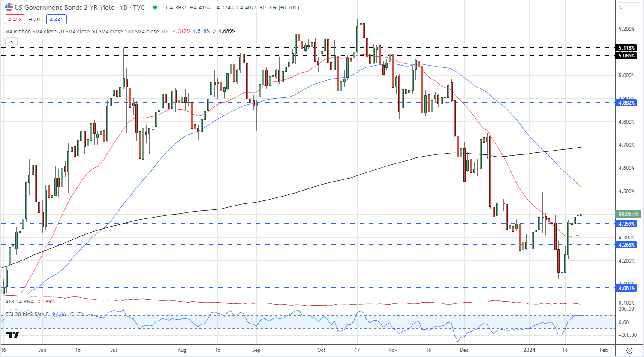This screenshot has height=357, width=644.
Task: Click the Nov label on time axis
Action: [393, 350]
